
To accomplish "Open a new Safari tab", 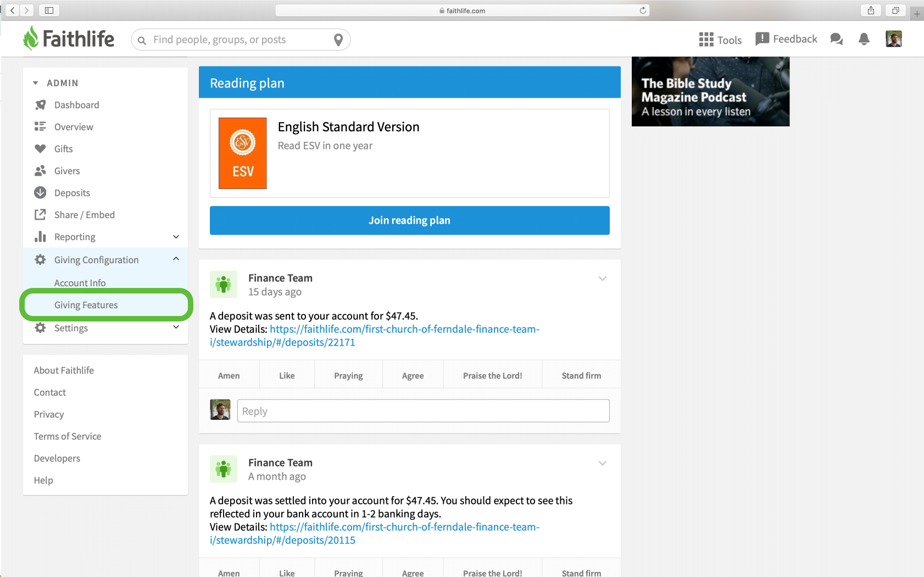I will click(917, 14).
